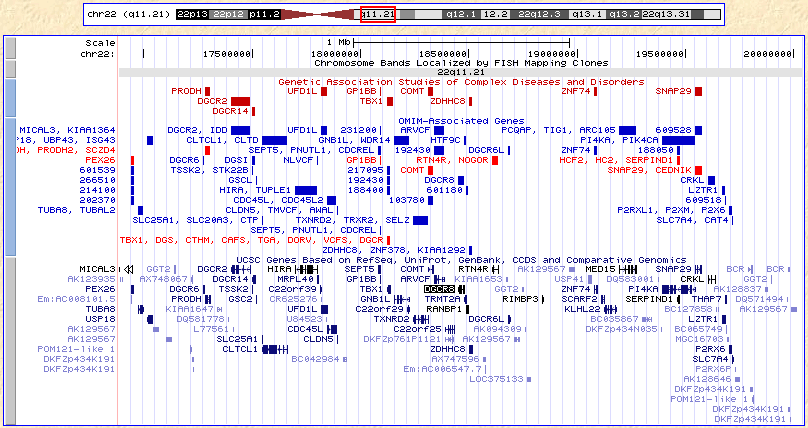Screen dimensions: 808x428
Task: Click Chromosome Bands Localized by FISH title
Action: tap(461, 62)
